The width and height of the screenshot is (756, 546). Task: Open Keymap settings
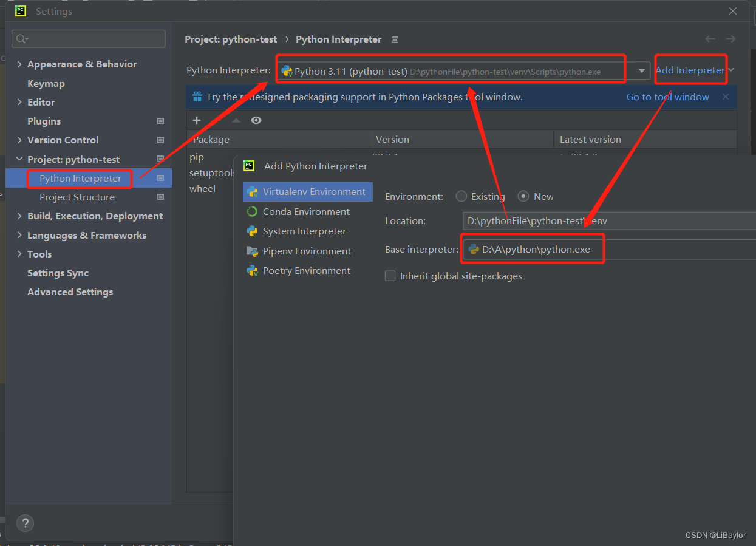coord(46,83)
